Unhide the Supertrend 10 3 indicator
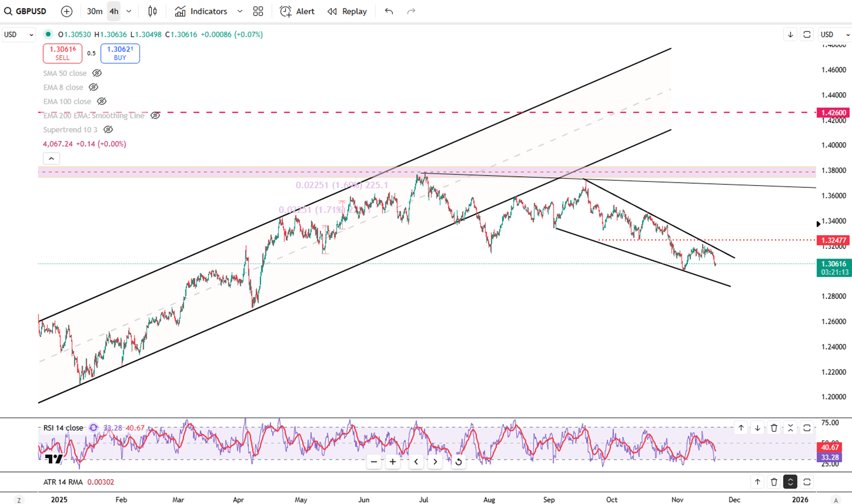Screen dimensions: 852x504 point(108,130)
